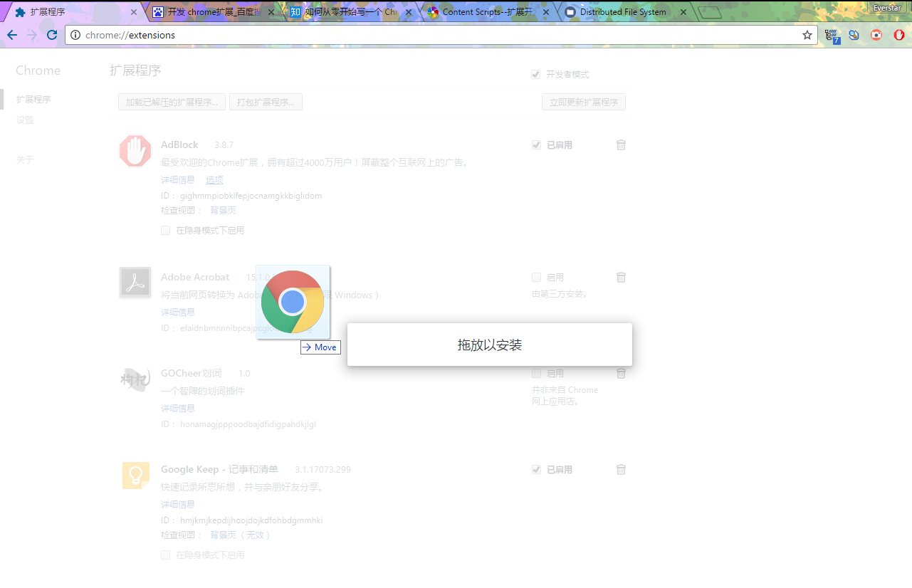
Task: Switch to the Distributed File System tab
Action: point(627,12)
